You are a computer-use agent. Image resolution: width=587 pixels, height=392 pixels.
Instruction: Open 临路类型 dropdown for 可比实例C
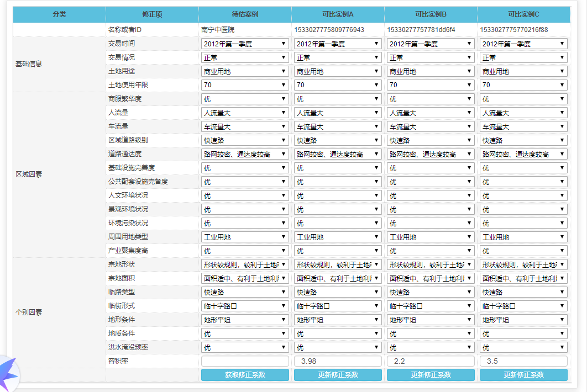pyautogui.click(x=523, y=292)
